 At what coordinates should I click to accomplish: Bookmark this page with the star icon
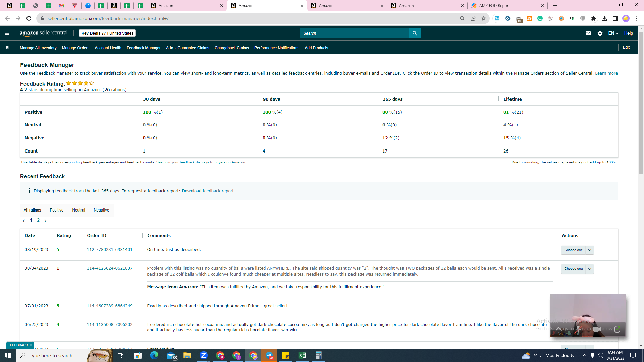484,18
